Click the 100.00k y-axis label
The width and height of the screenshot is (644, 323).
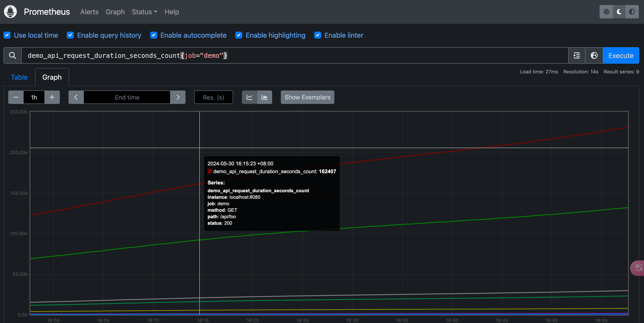18,233
